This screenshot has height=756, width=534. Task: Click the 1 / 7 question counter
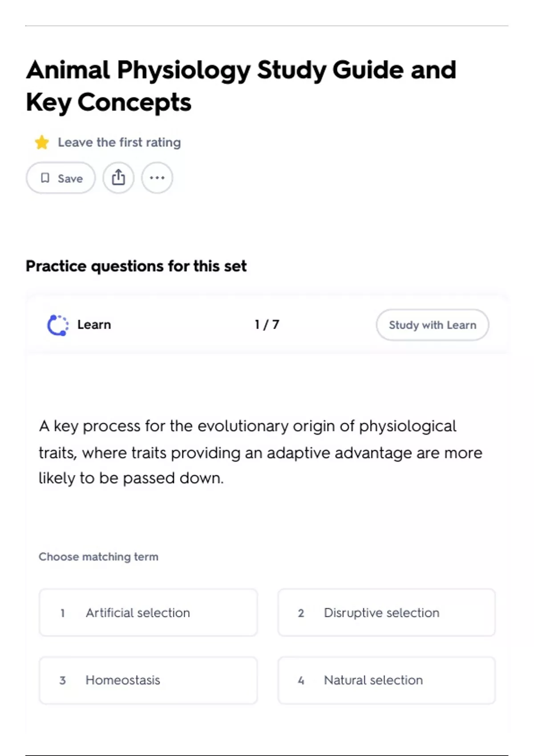267,325
